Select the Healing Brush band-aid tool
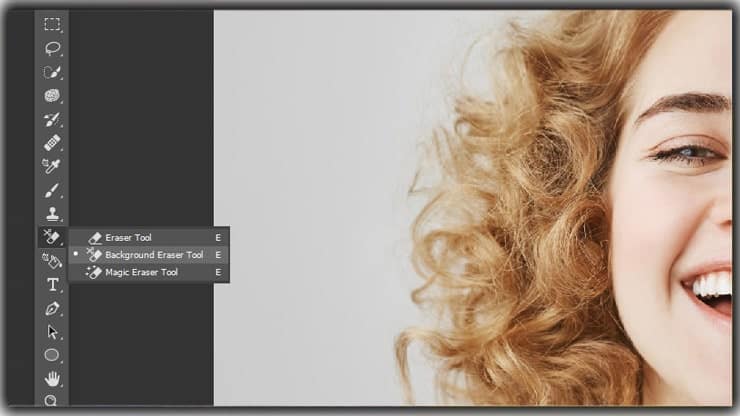The image size is (740, 416). click(x=52, y=143)
